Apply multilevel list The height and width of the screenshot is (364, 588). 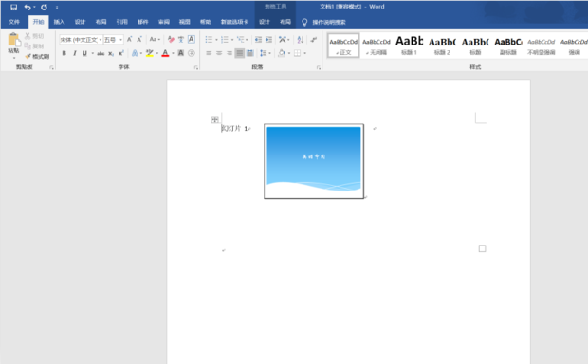pos(240,40)
